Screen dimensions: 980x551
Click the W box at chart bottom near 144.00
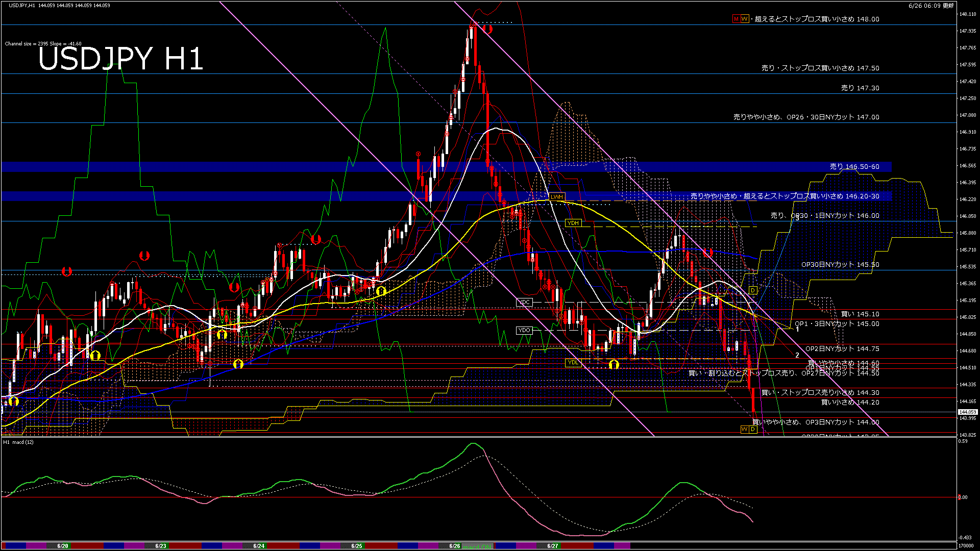(744, 430)
